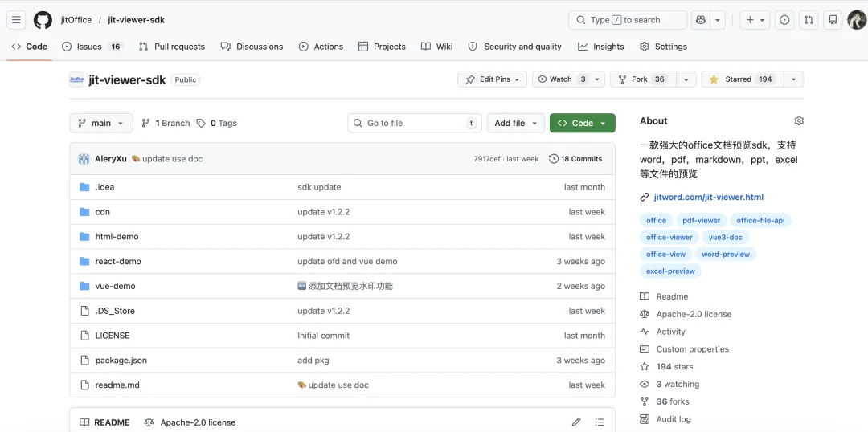This screenshot has height=432, width=868.
Task: Click the Edit Pins dropdown button
Action: (x=492, y=79)
